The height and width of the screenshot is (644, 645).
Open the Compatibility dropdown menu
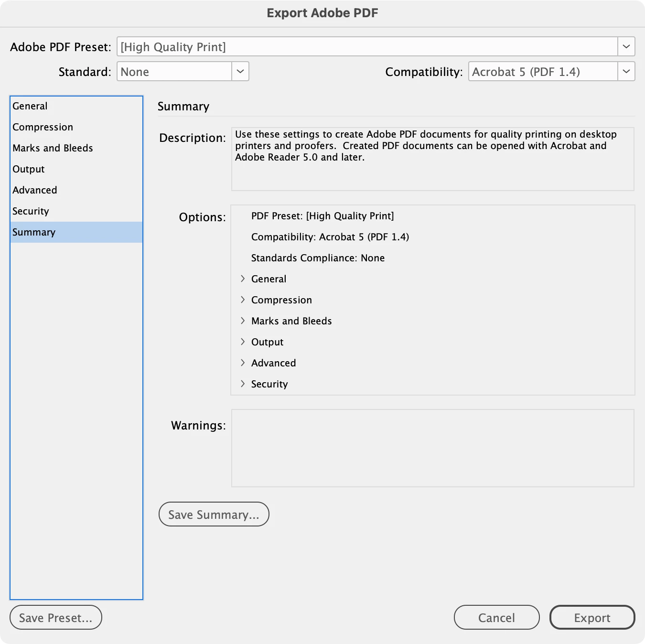tap(551, 72)
